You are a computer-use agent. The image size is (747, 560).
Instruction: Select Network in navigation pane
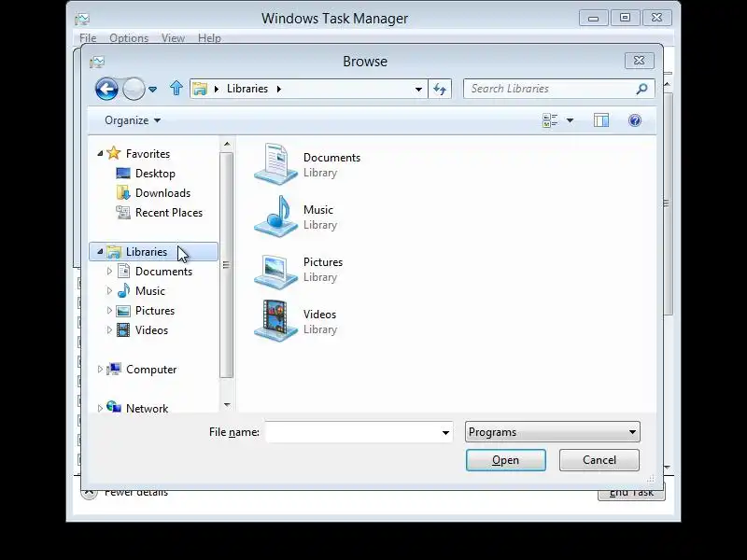(x=147, y=408)
